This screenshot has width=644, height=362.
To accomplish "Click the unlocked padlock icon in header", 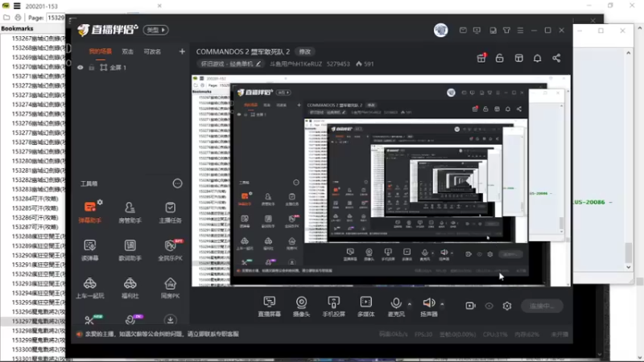I will tap(499, 58).
